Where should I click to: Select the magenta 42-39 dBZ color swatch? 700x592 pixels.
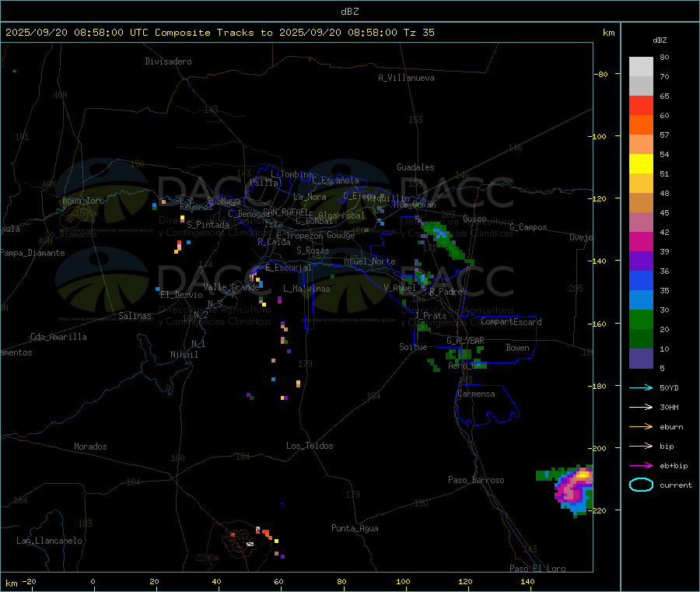point(641,241)
